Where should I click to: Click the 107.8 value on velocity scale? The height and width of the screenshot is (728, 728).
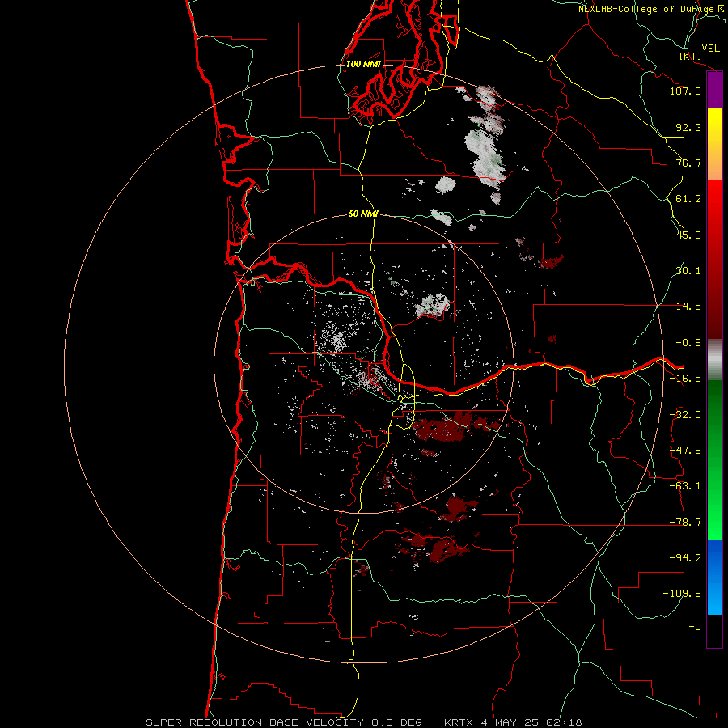pyautogui.click(x=685, y=91)
